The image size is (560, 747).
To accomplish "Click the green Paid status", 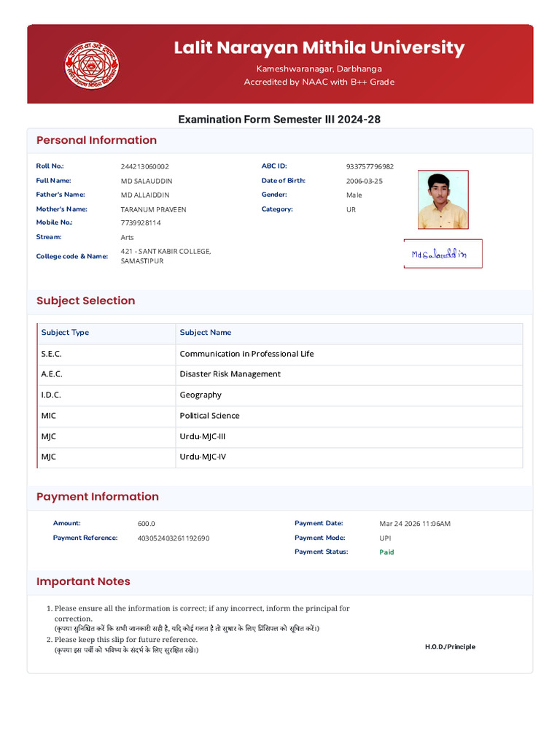I will pyautogui.click(x=386, y=552).
